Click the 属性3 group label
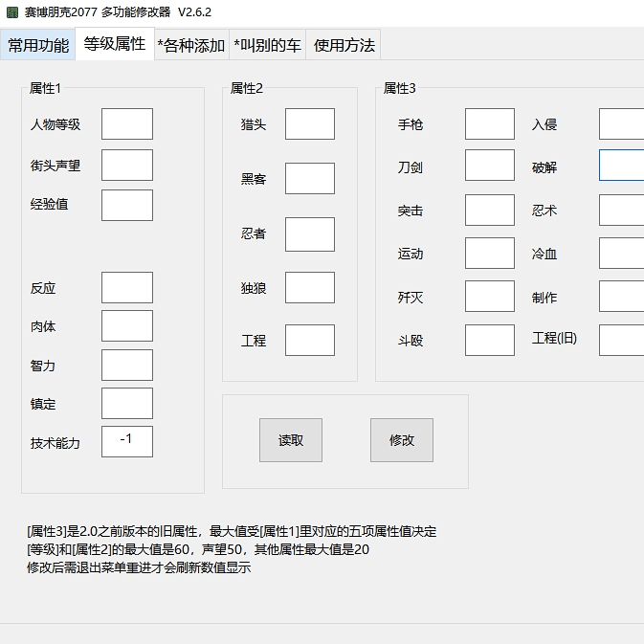 pos(400,88)
